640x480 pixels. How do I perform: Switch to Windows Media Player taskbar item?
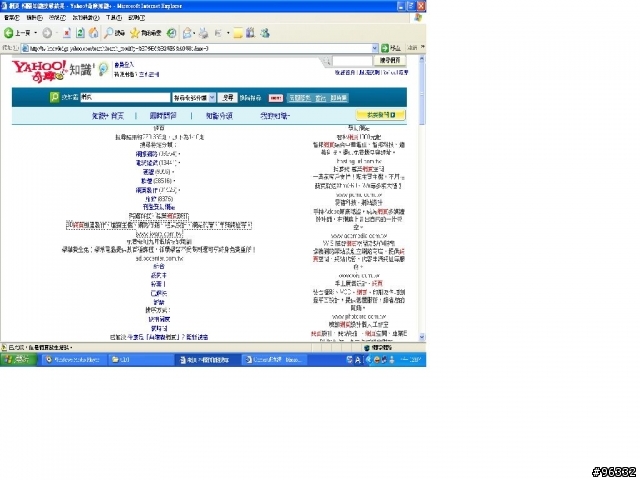73,360
